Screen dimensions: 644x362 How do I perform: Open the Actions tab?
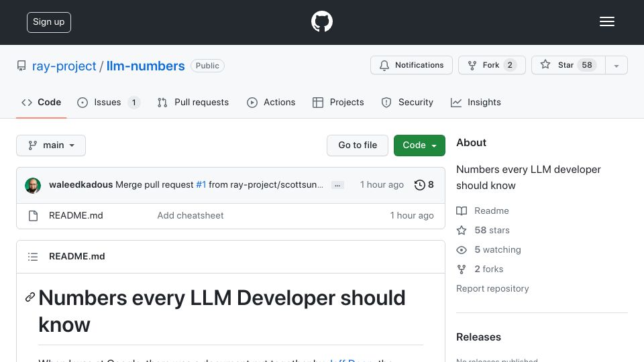pyautogui.click(x=271, y=102)
